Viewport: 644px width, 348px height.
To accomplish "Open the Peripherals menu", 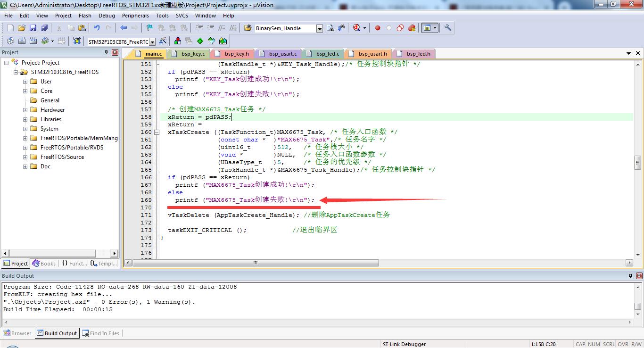I will pos(135,16).
